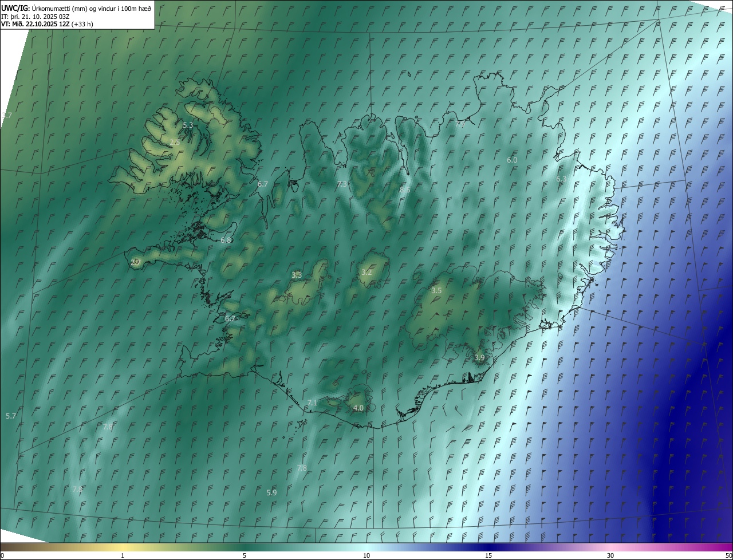Click the value label 3.2 on the map
733x560 pixels.
(x=367, y=272)
